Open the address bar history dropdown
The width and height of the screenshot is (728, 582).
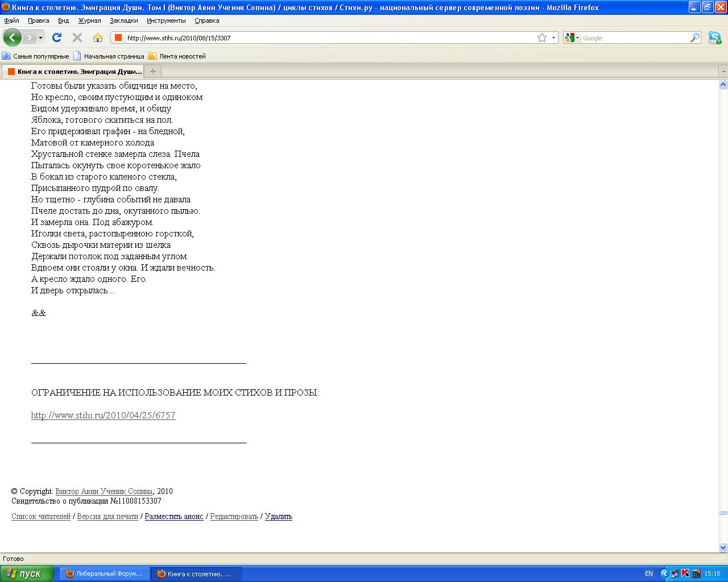[x=553, y=38]
